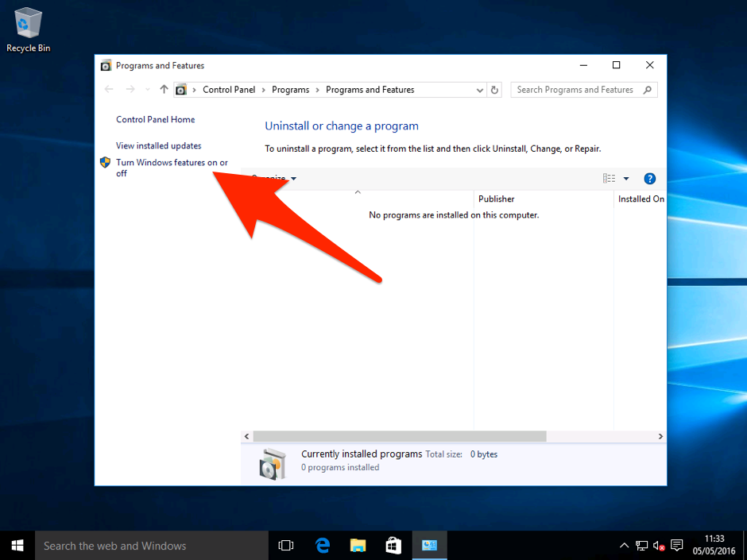Image resolution: width=747 pixels, height=560 pixels.
Task: Click the shield icon beside Windows features
Action: (105, 162)
